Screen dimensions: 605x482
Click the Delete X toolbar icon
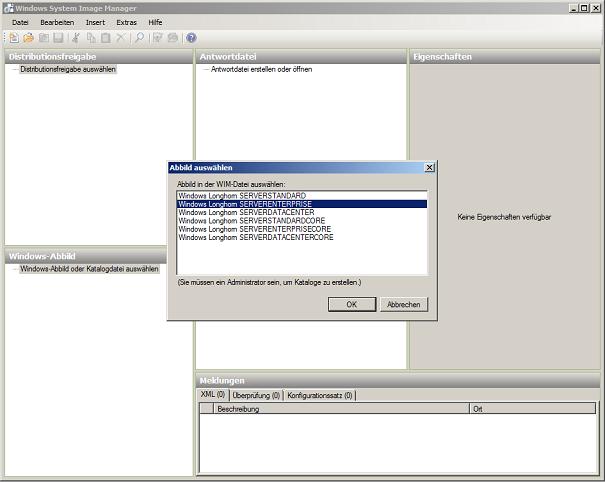click(120, 38)
